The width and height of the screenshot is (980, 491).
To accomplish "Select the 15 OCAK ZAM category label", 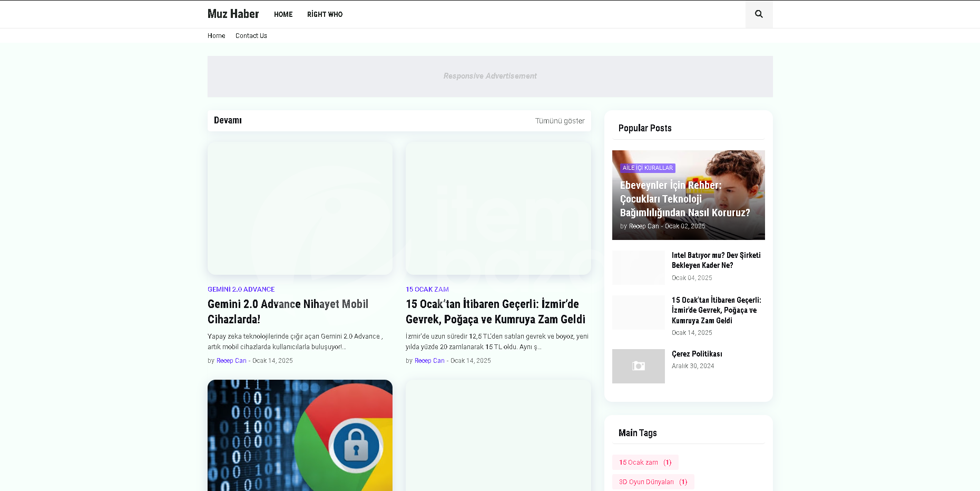I will [x=427, y=290].
